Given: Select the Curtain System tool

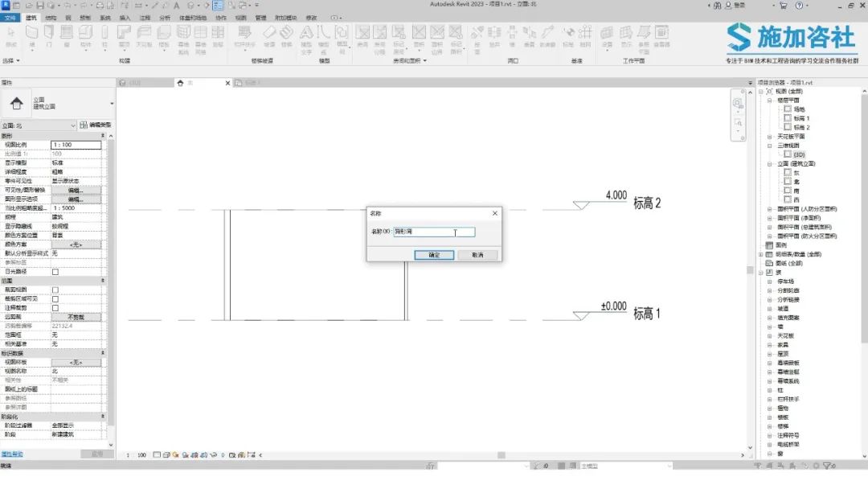Looking at the screenshot, I should [x=183, y=39].
